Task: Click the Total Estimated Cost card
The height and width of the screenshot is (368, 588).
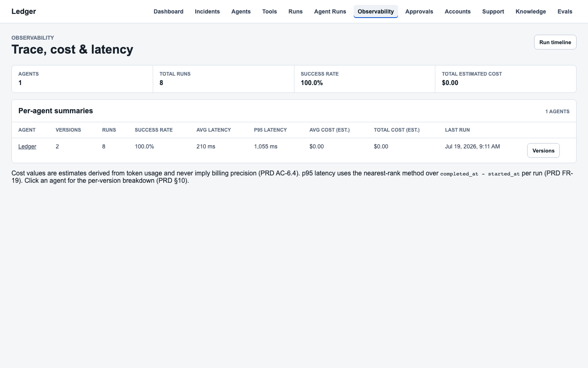Action: click(506, 79)
